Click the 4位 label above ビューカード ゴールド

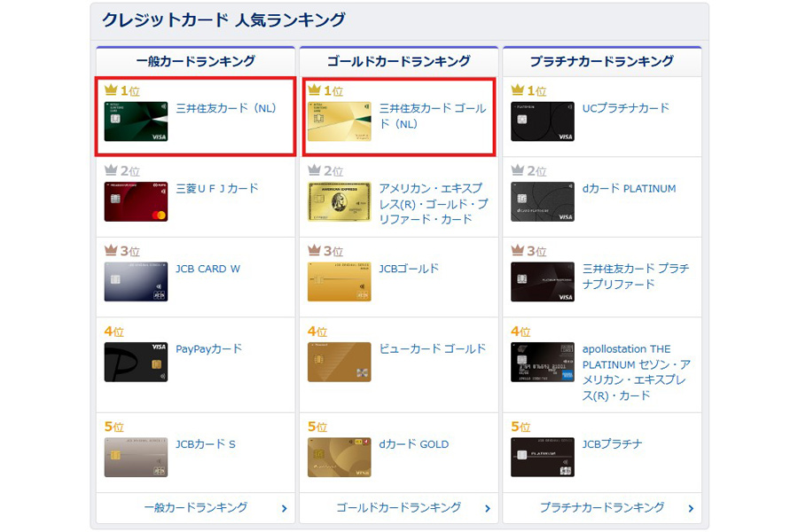point(317,332)
